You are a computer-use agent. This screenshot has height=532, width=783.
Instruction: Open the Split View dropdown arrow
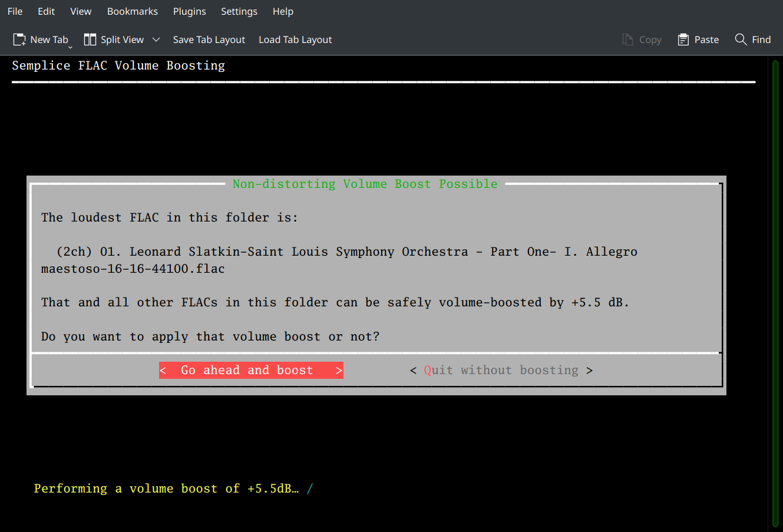tap(156, 39)
